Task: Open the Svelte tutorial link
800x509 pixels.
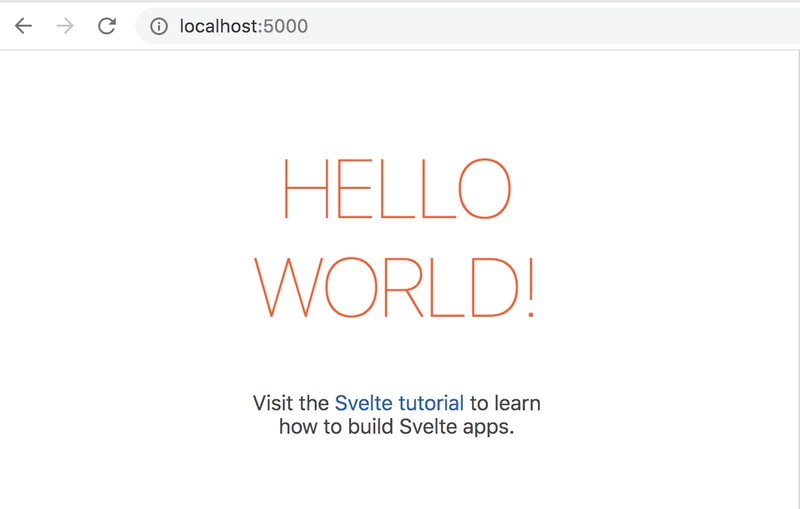Action: click(x=399, y=403)
